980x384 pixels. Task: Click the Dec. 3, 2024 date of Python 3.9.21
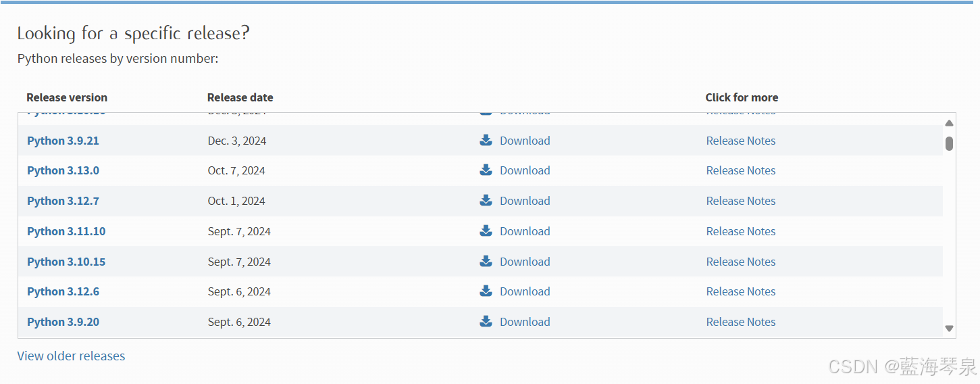point(237,141)
